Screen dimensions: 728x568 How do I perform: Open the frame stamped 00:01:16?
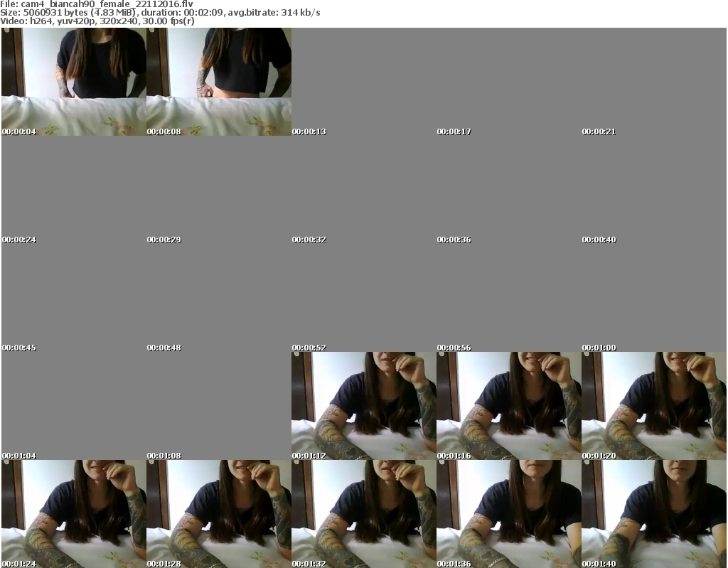[508, 406]
